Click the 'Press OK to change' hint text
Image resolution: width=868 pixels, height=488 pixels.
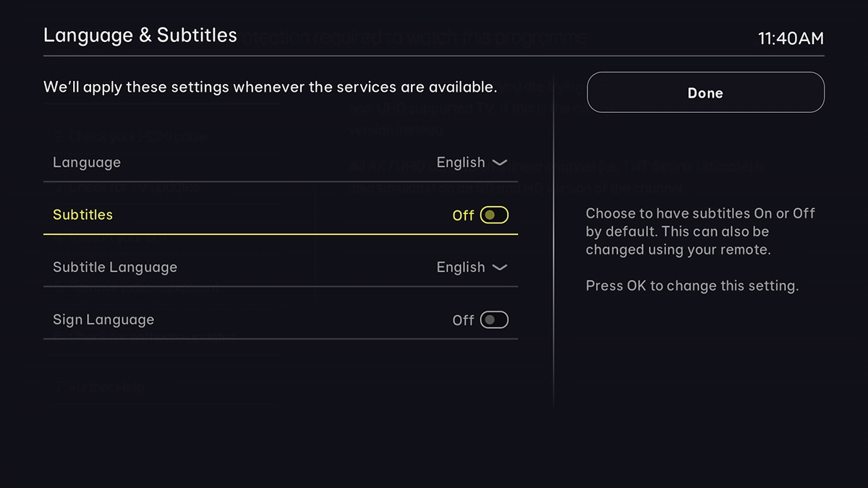692,286
